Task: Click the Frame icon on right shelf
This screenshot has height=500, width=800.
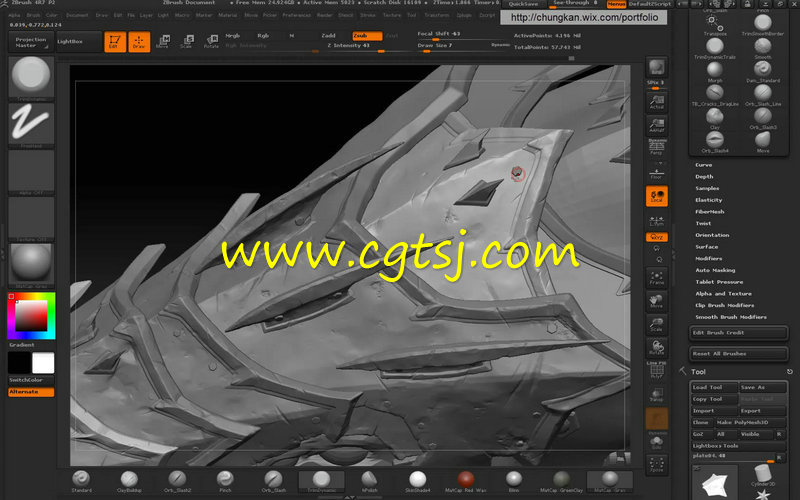Action: [x=657, y=278]
